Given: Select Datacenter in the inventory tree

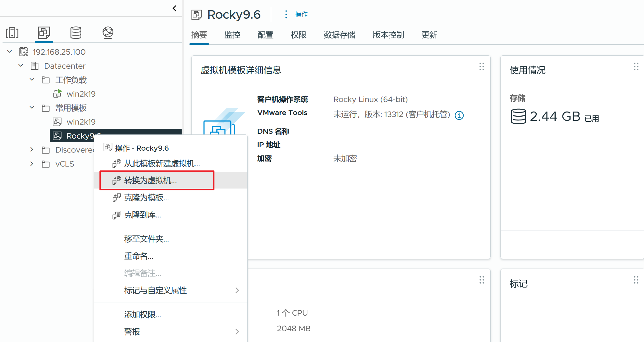Looking at the screenshot, I should pyautogui.click(x=65, y=66).
